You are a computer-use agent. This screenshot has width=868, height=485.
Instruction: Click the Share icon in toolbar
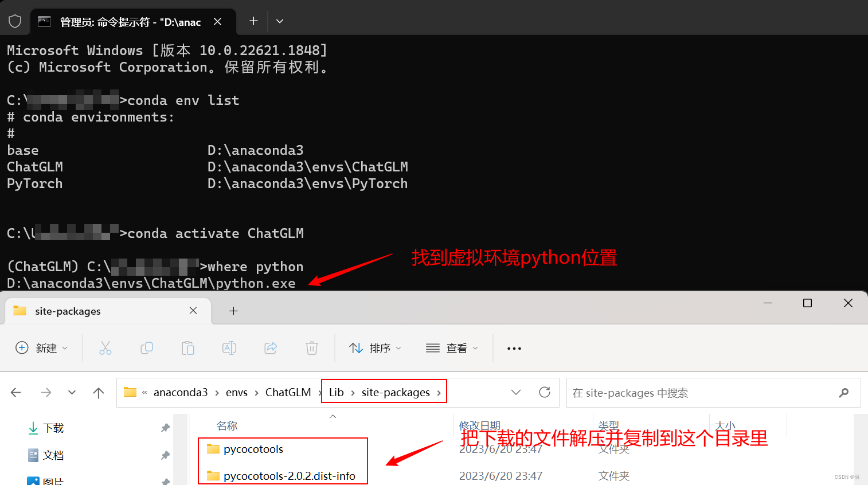tap(271, 348)
